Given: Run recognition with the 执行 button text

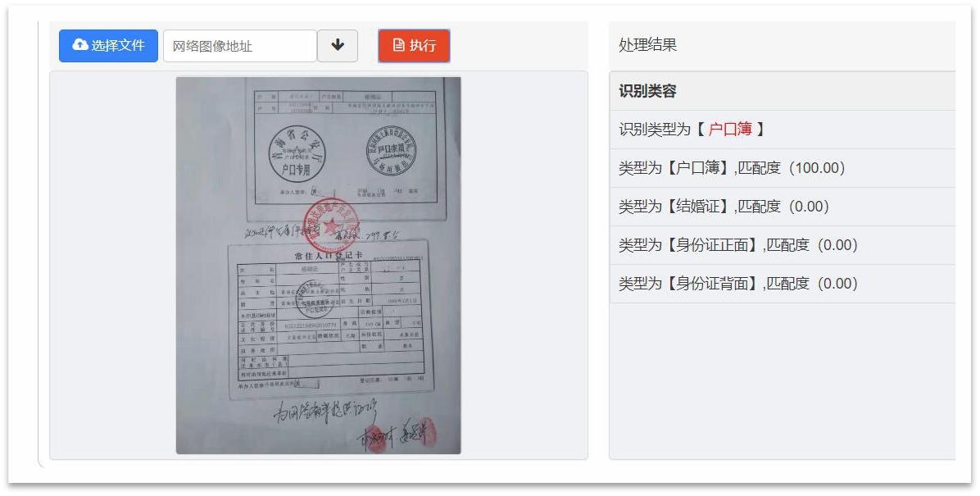Looking at the screenshot, I should pyautogui.click(x=423, y=45).
